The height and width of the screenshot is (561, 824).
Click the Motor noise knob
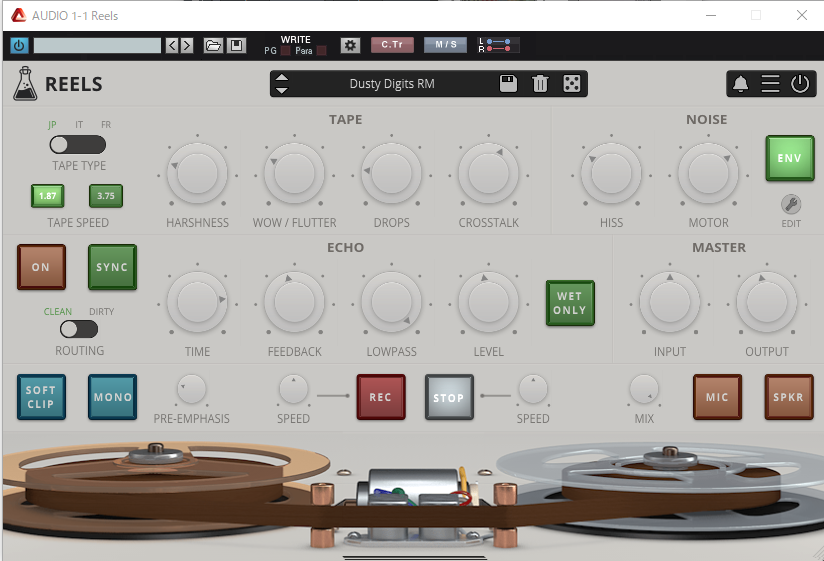coord(708,173)
